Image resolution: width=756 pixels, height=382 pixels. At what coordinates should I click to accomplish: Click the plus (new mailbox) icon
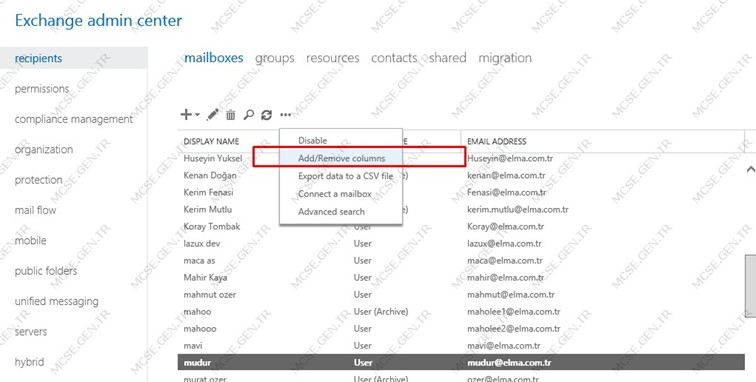(186, 114)
